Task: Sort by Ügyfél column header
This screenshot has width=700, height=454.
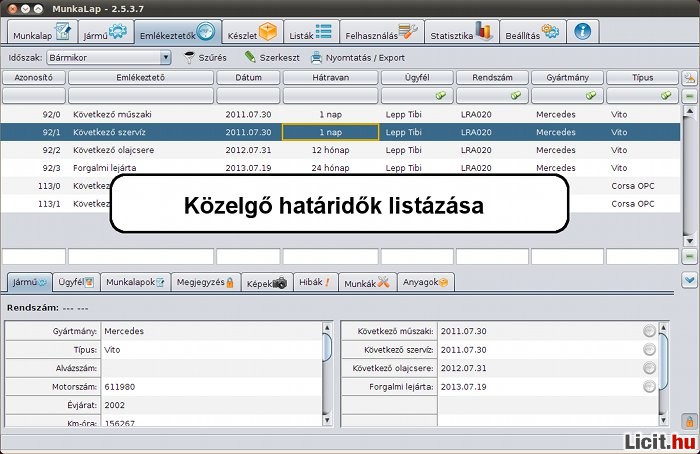Action: [417, 78]
